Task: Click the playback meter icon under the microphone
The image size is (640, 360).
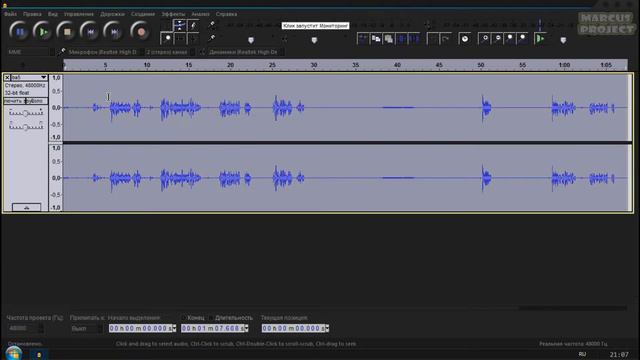Action: pos(211,38)
